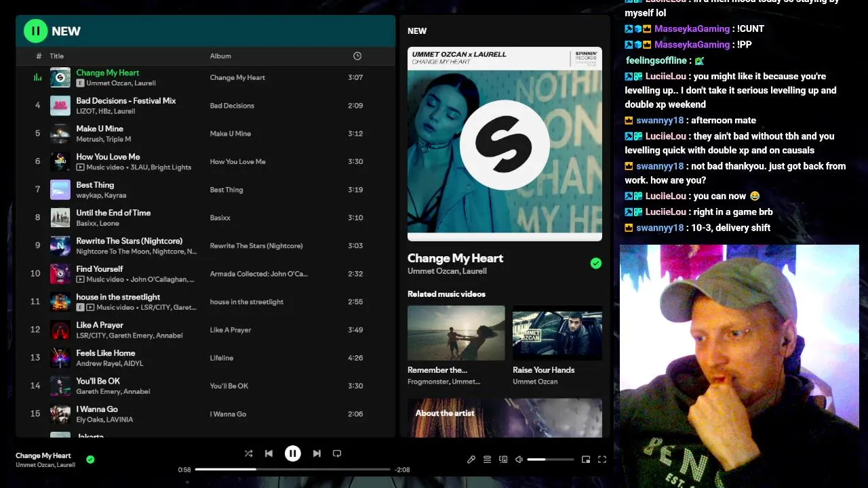Open artist link Basixx, Leone

pos(98,224)
